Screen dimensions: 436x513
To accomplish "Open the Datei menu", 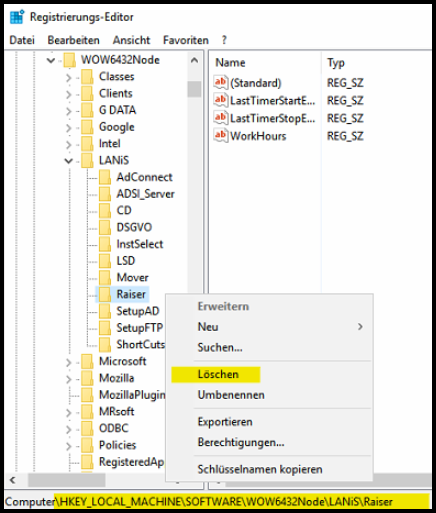I will click(22, 40).
